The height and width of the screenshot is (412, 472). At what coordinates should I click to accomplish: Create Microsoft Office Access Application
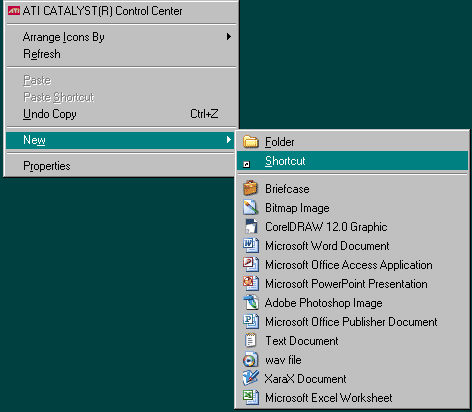353,265
